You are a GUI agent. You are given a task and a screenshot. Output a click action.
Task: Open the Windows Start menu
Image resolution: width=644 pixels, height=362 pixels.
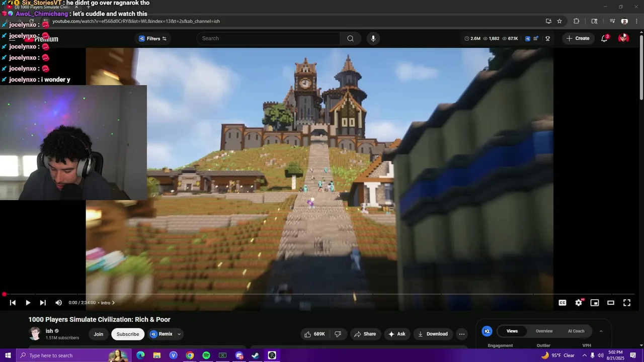pos(8,355)
